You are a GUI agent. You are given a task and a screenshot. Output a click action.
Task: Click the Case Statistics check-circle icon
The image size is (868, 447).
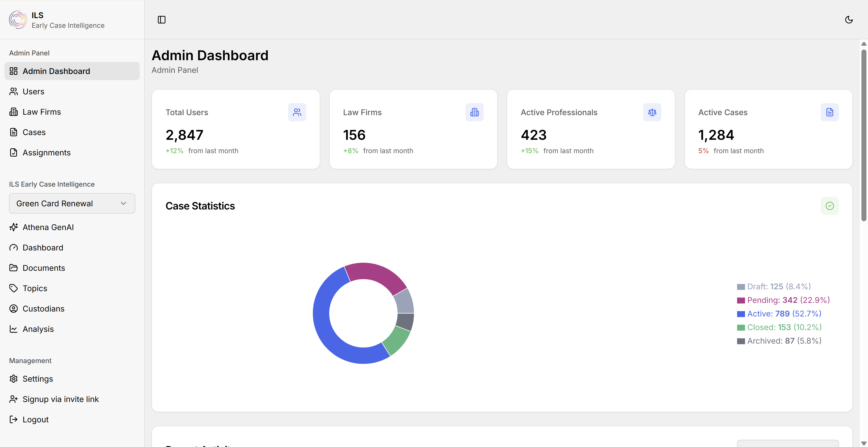click(830, 206)
